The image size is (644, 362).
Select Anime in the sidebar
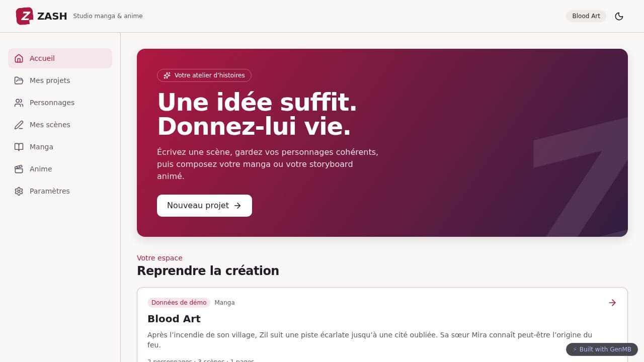60,169
